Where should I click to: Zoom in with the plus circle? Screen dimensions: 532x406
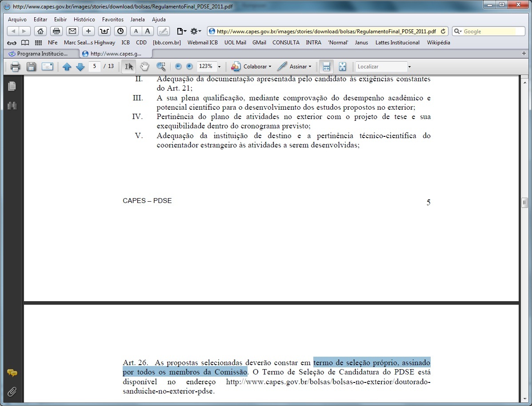click(189, 67)
